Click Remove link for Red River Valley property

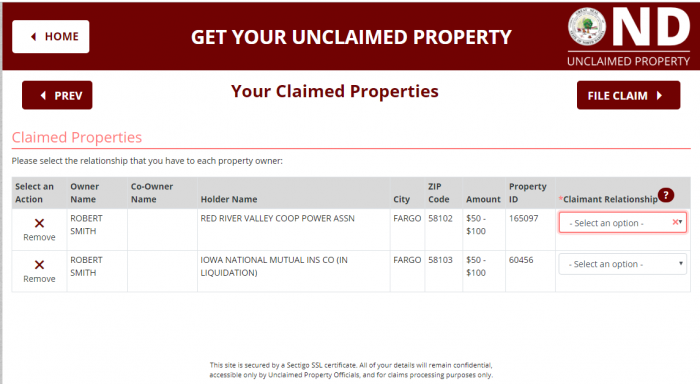pyautogui.click(x=39, y=237)
